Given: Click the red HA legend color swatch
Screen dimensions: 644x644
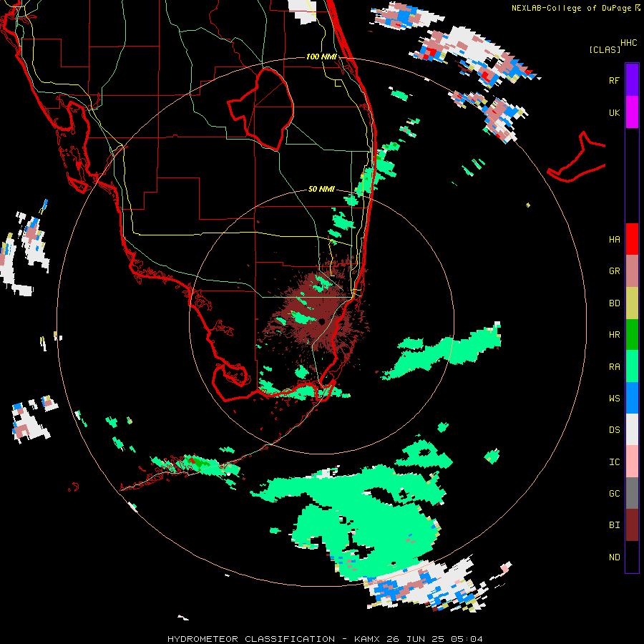Looking at the screenshot, I should point(632,239).
